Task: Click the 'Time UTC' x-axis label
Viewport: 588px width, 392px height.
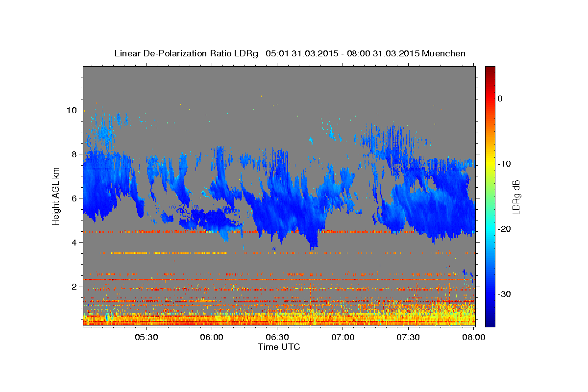Action: pyautogui.click(x=279, y=347)
